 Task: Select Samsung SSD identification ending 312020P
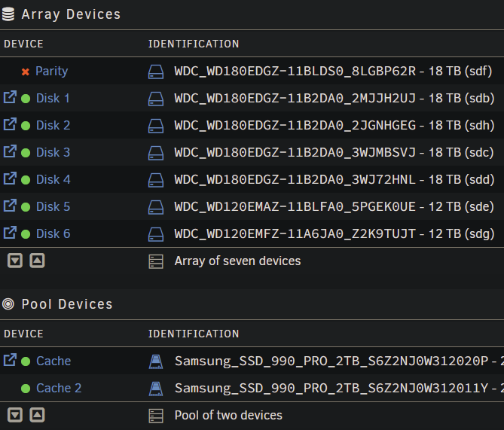click(x=331, y=361)
